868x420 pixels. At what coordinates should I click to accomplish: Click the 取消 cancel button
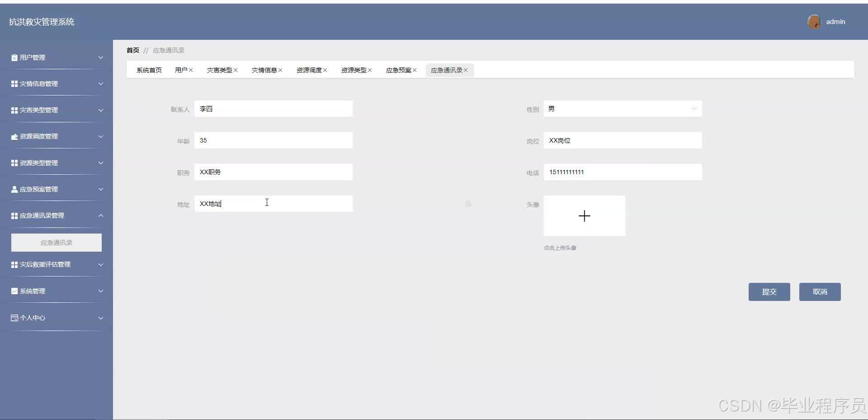pyautogui.click(x=819, y=291)
